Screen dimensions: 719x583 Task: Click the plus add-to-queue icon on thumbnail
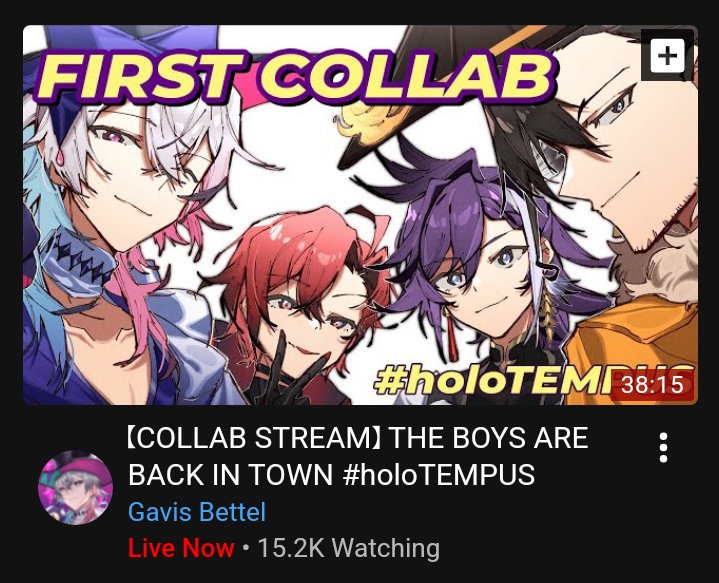point(667,56)
